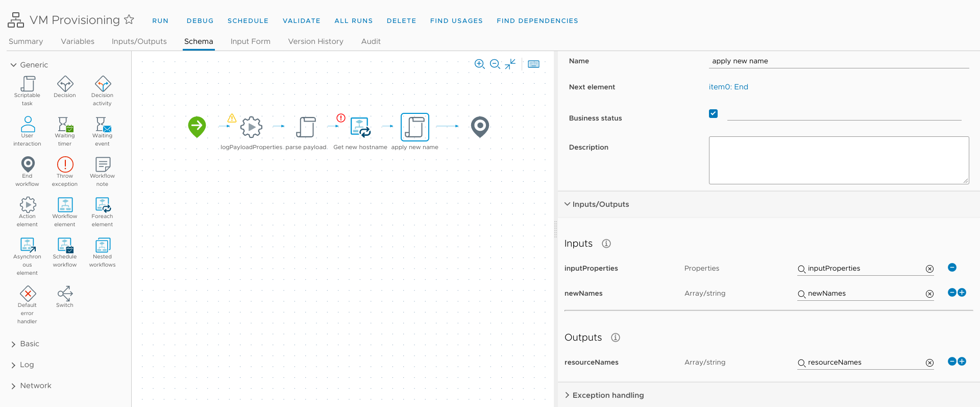Select the Schedule workflow icon

click(x=65, y=245)
